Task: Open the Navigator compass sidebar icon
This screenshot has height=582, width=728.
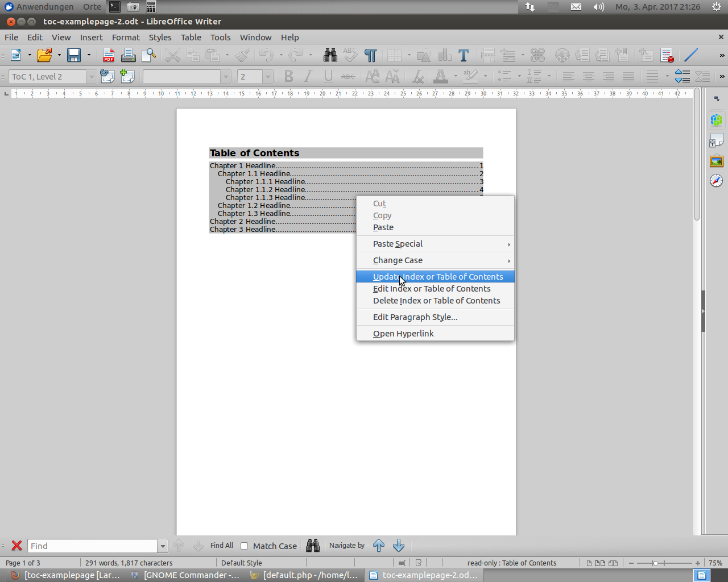Action: pyautogui.click(x=716, y=181)
